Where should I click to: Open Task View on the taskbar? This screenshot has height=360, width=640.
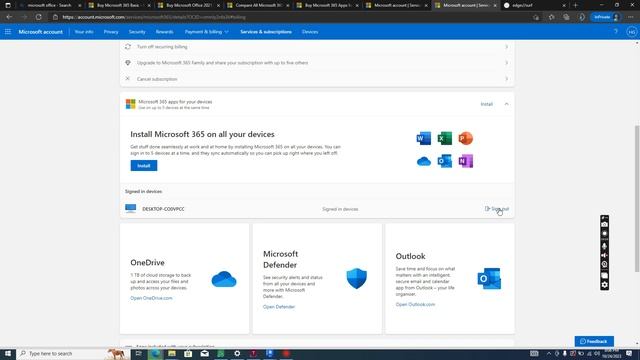coord(139,353)
